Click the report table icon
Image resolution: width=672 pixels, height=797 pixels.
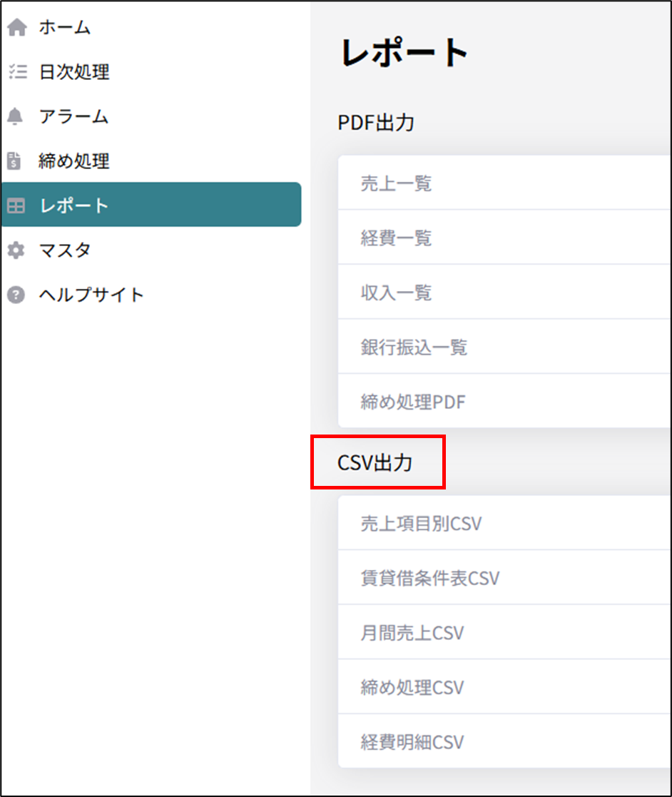click(16, 205)
